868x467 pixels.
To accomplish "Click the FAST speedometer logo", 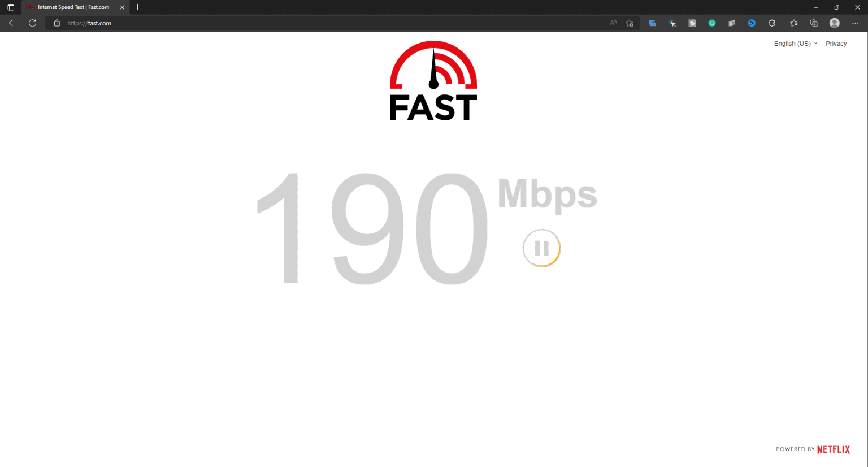I will [433, 80].
